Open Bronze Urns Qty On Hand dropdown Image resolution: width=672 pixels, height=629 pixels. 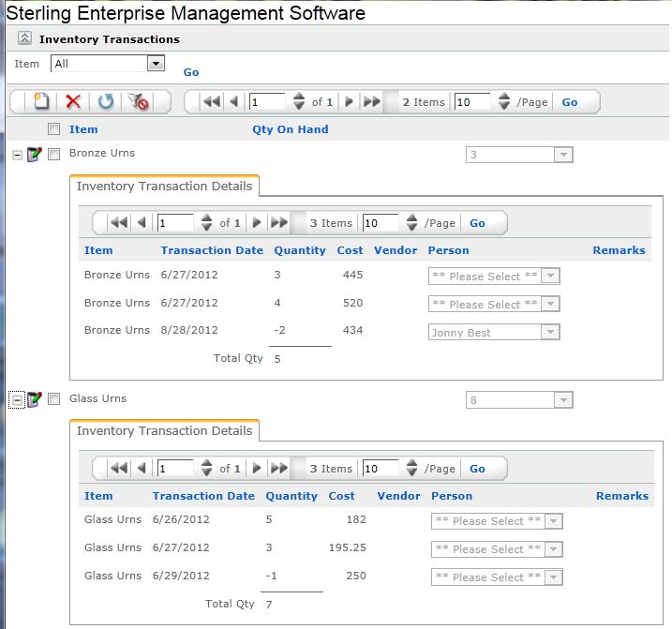[x=519, y=155]
